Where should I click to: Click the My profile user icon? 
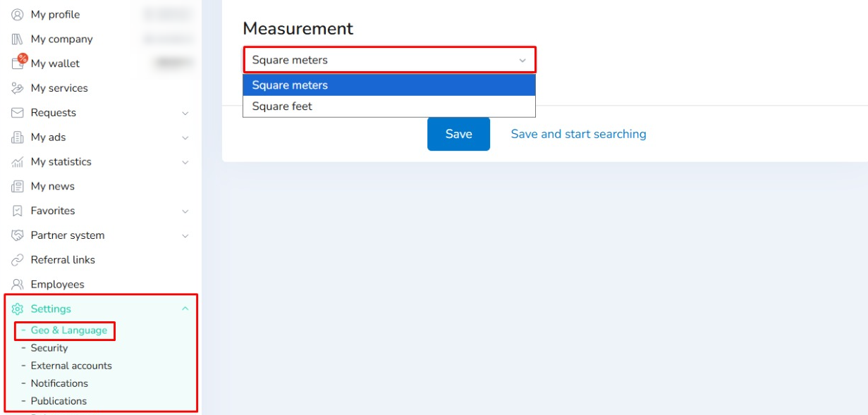point(18,15)
